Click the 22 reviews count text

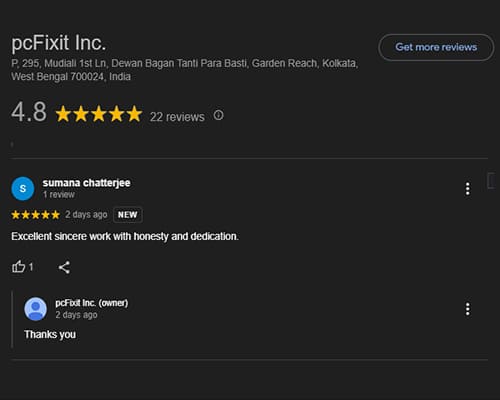[x=177, y=117]
